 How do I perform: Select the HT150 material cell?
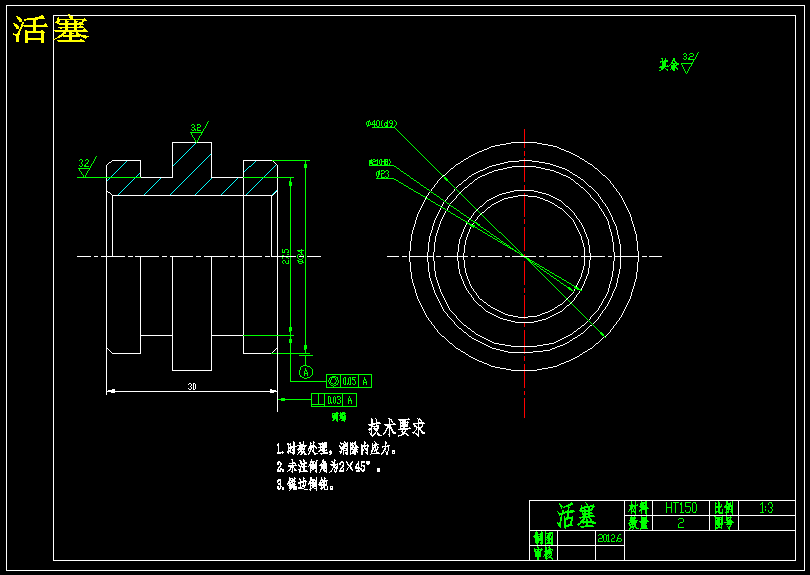tap(681, 508)
